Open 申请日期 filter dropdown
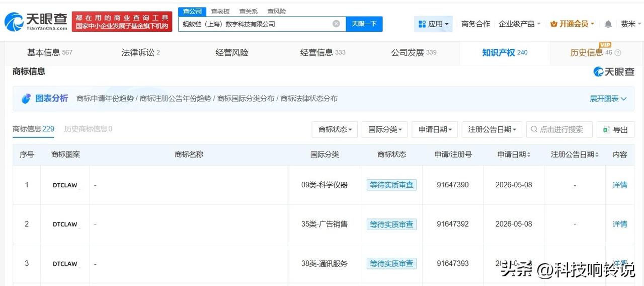The height and width of the screenshot is (286, 644). 435,129
